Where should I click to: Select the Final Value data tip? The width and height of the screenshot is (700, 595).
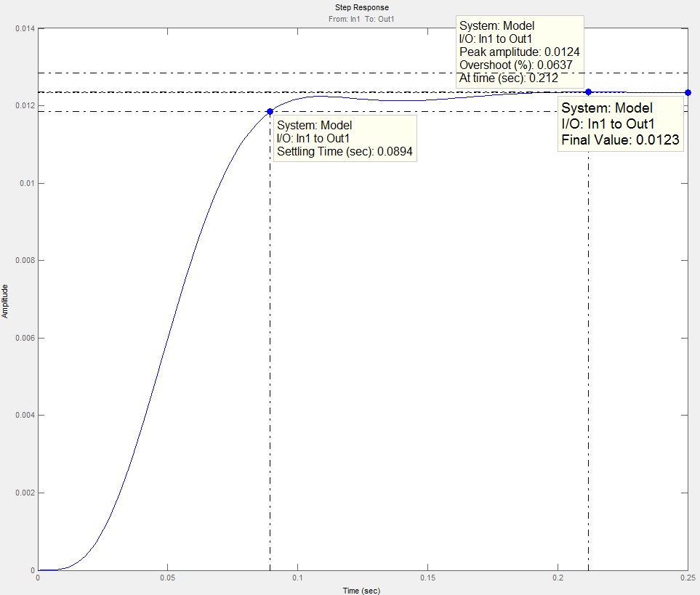[x=621, y=124]
